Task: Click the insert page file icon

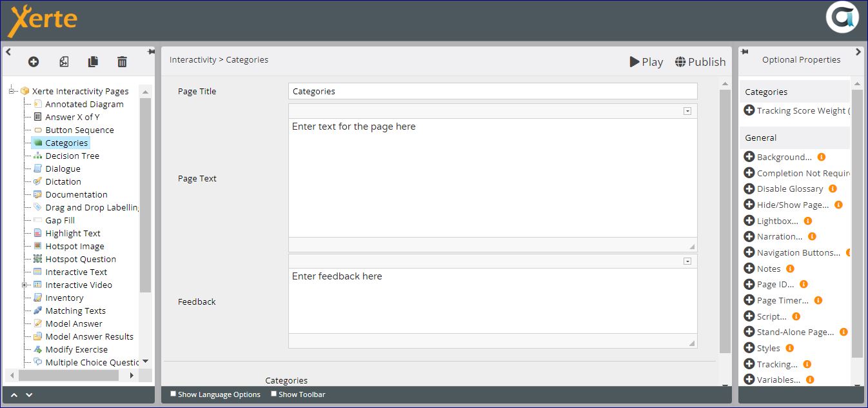Action: [x=64, y=62]
